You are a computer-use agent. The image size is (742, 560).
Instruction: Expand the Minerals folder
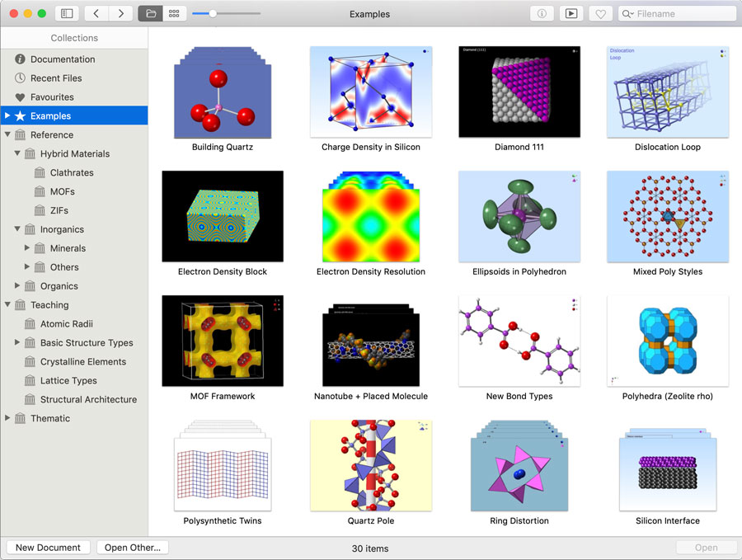point(27,248)
